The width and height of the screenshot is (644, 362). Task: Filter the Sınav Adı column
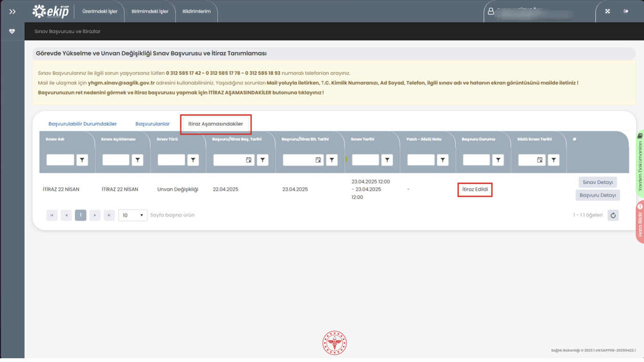pos(82,160)
